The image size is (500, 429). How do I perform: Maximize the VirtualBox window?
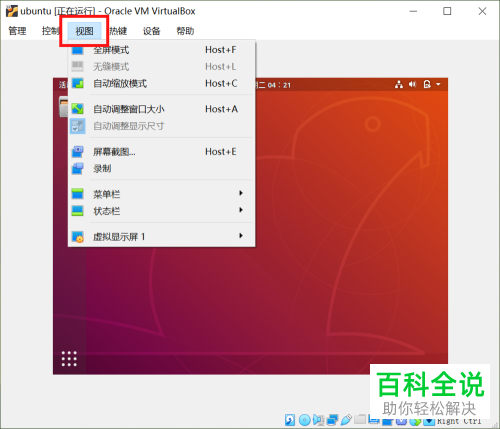point(447,11)
